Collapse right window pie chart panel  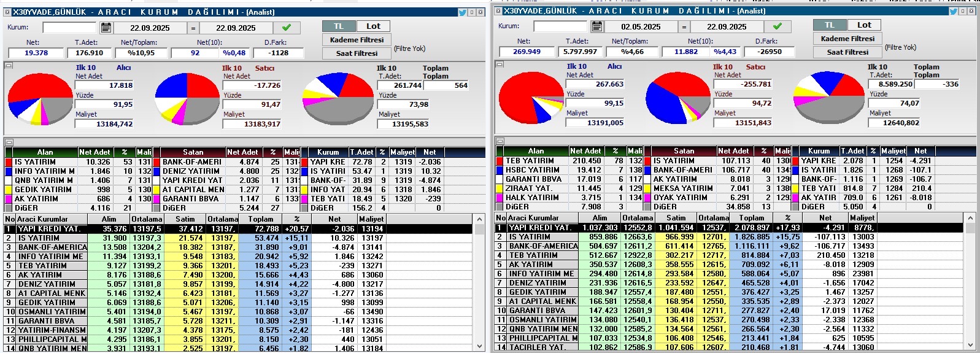[500, 64]
